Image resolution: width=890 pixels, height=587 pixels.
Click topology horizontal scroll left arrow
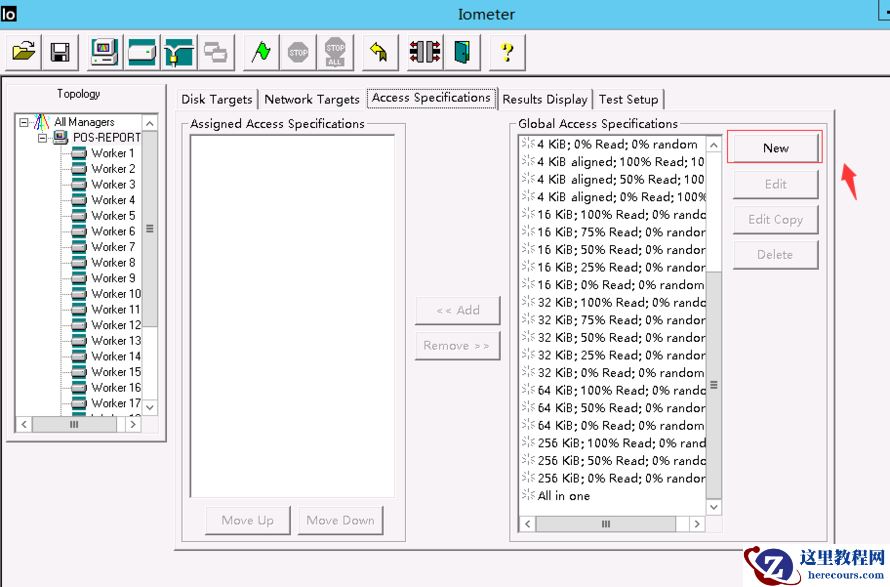click(x=24, y=424)
